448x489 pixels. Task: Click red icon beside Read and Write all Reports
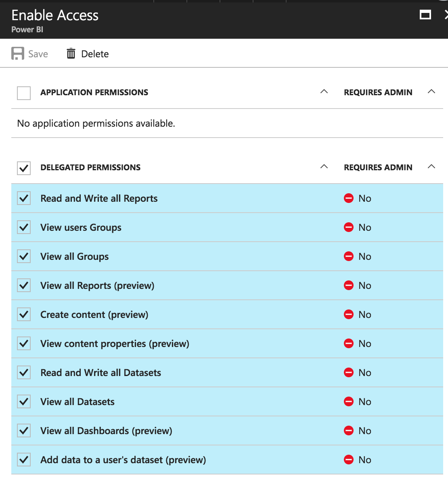pos(349,198)
